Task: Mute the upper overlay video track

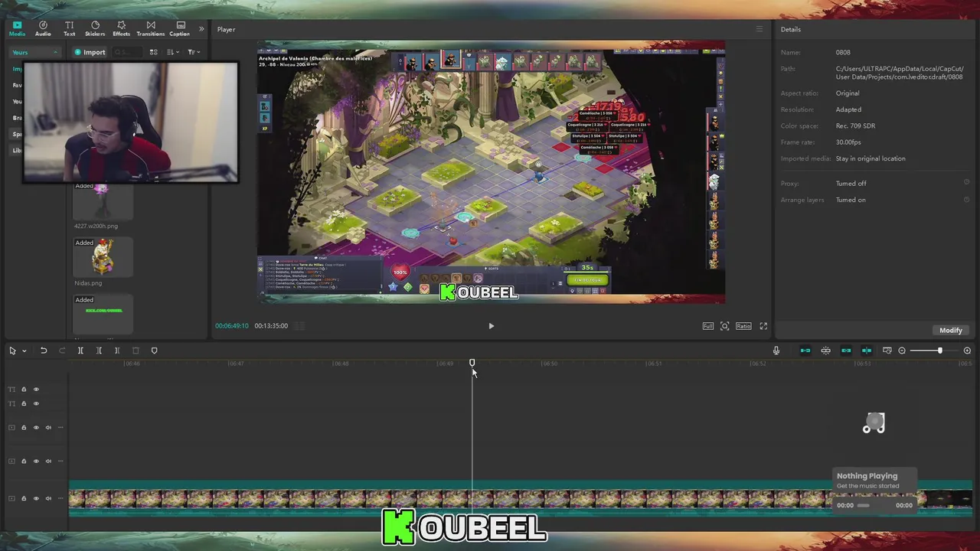Action: 48,428
